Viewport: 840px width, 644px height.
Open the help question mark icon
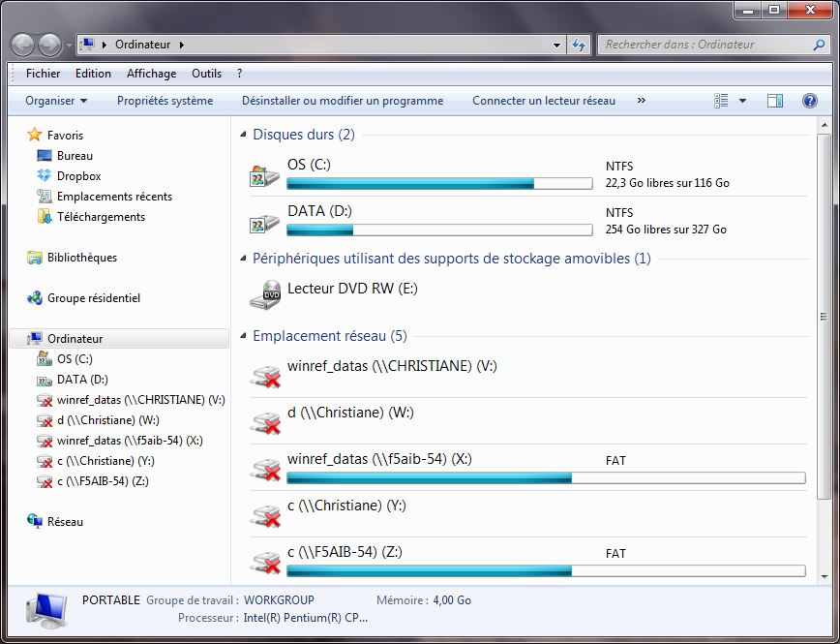tap(809, 101)
